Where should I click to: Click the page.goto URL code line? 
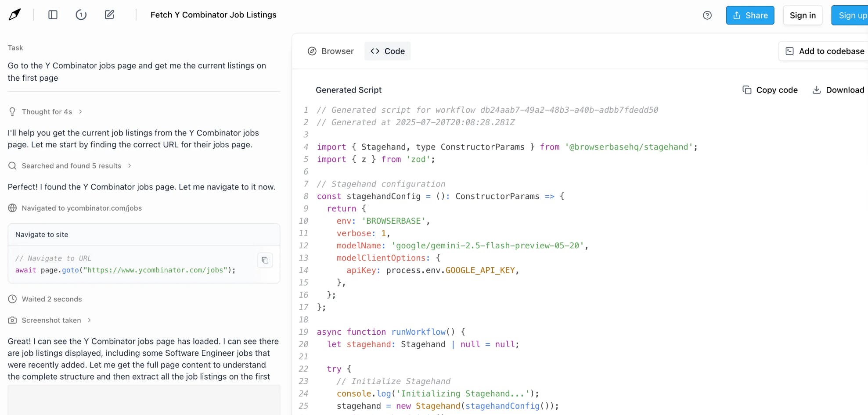pyautogui.click(x=126, y=270)
